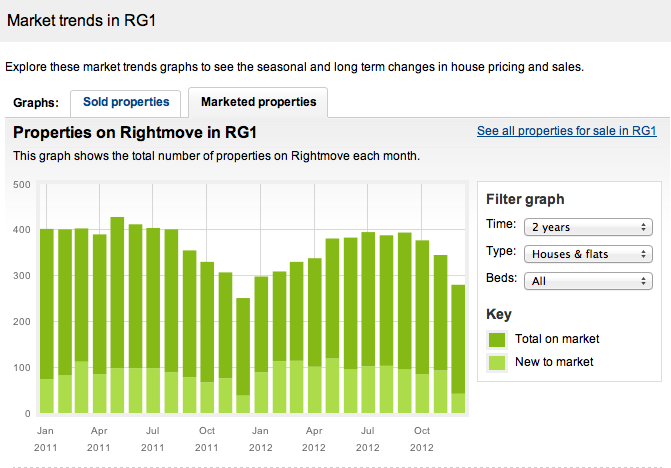Expand the Type dropdown Houses & flats

tap(588, 254)
